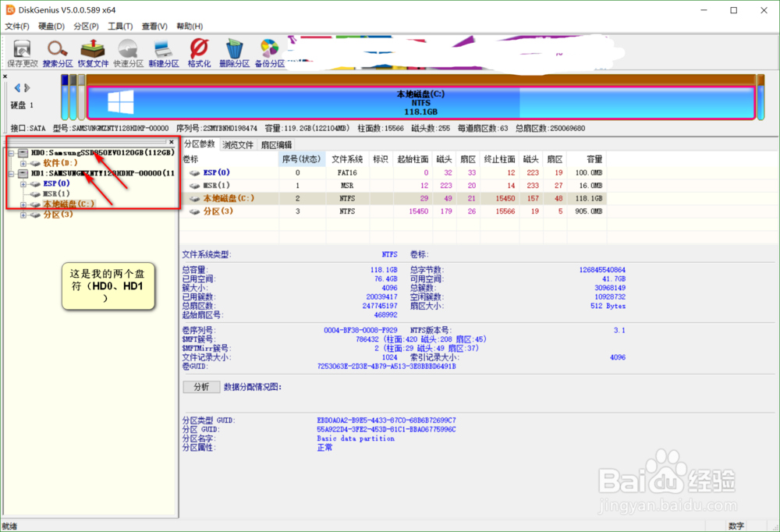This screenshot has height=532, width=780.
Task: Open the 文件(F) menu
Action: [x=17, y=26]
